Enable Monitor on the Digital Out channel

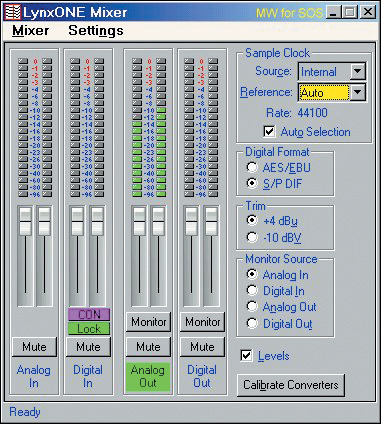point(202,322)
